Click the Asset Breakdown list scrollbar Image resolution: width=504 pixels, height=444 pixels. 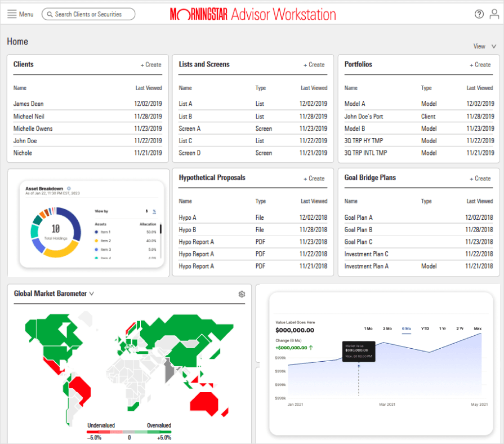(x=160, y=229)
